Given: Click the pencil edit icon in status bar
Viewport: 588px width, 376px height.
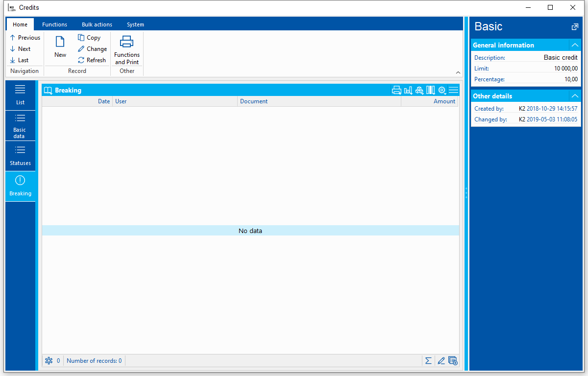Looking at the screenshot, I should (441, 361).
